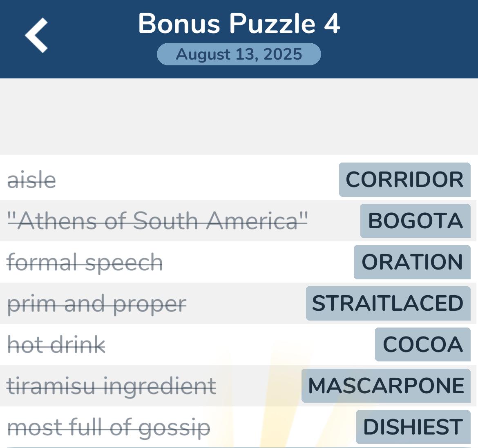Click the empty gray area above the clues
Image resolution: width=478 pixels, height=448 pixels.
239,116
